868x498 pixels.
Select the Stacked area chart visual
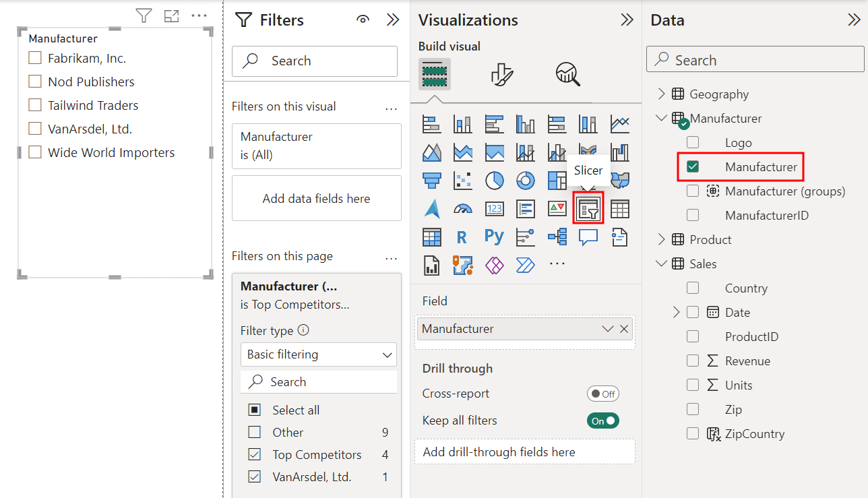pyautogui.click(x=463, y=152)
